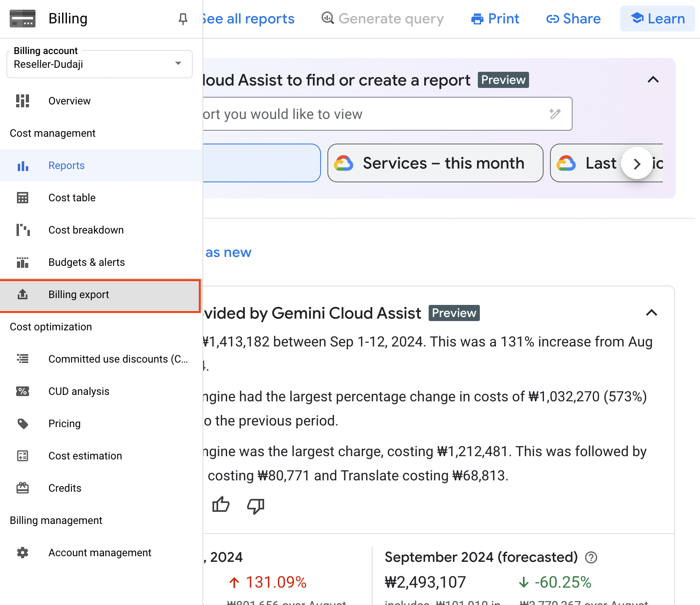Give thumbs up to Gemini summary
The width and height of the screenshot is (700, 605).
[221, 505]
